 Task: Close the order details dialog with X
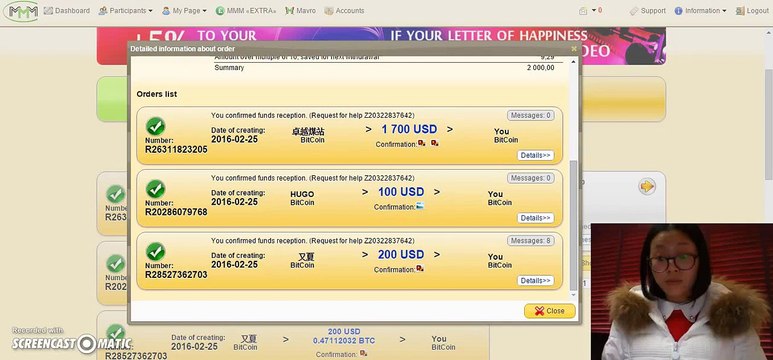[573, 48]
